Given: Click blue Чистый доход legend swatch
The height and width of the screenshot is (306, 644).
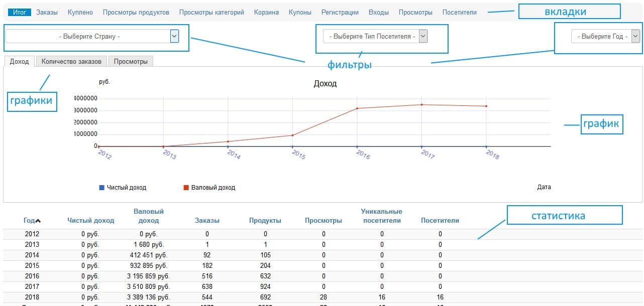Looking at the screenshot, I should [x=102, y=187].
